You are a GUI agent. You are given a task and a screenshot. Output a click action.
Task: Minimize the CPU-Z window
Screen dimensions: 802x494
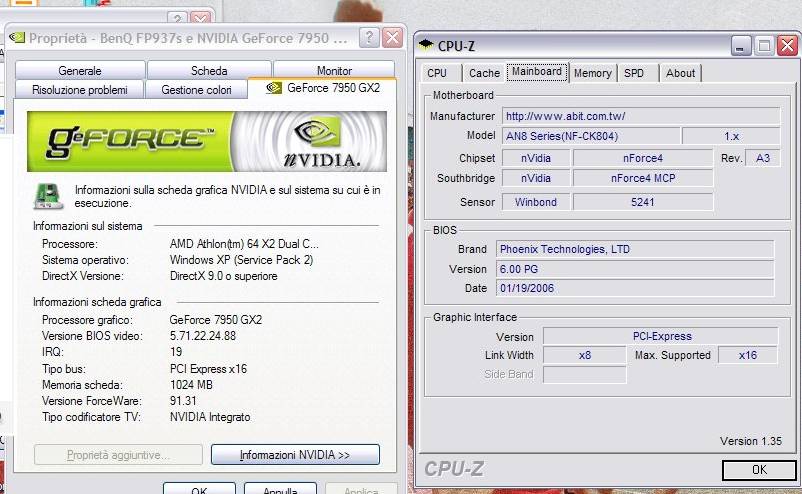(x=740, y=46)
